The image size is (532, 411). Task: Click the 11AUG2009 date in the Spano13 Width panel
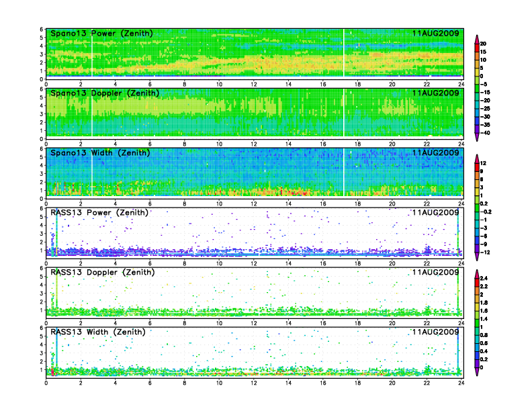(x=436, y=152)
